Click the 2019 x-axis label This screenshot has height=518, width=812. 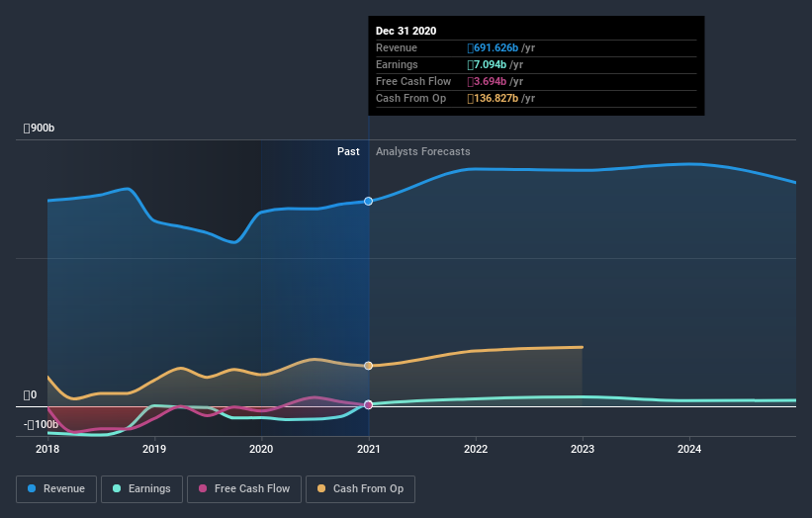[x=154, y=449]
